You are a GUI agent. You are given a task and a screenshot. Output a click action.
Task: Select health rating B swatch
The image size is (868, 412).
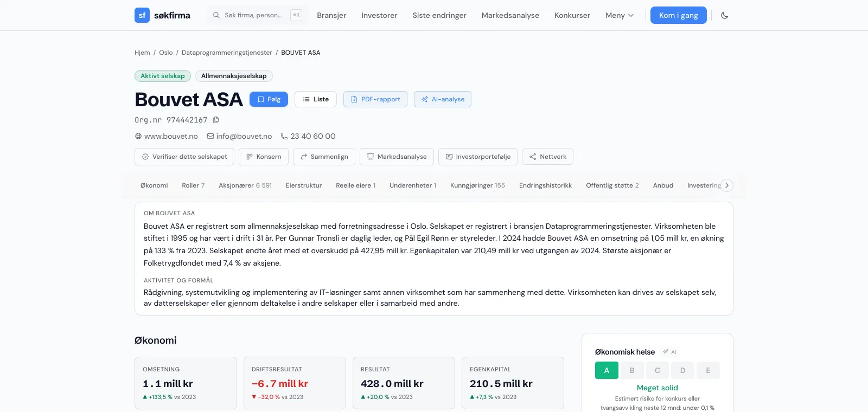(632, 370)
